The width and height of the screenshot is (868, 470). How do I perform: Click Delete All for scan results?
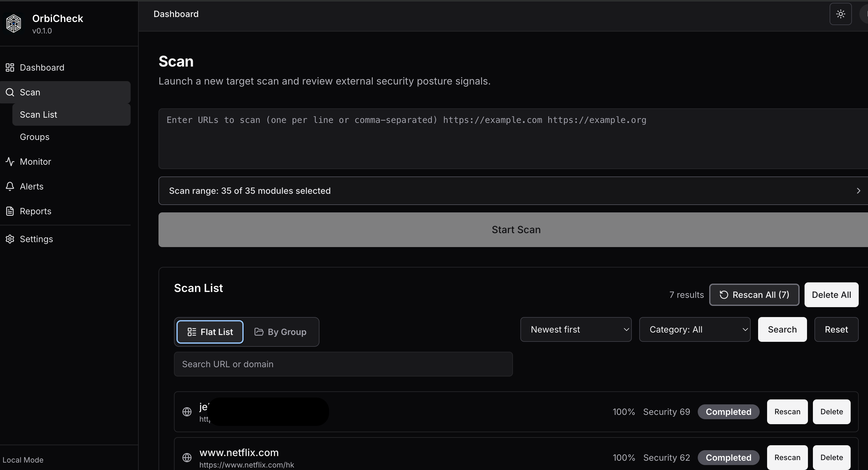pyautogui.click(x=831, y=294)
